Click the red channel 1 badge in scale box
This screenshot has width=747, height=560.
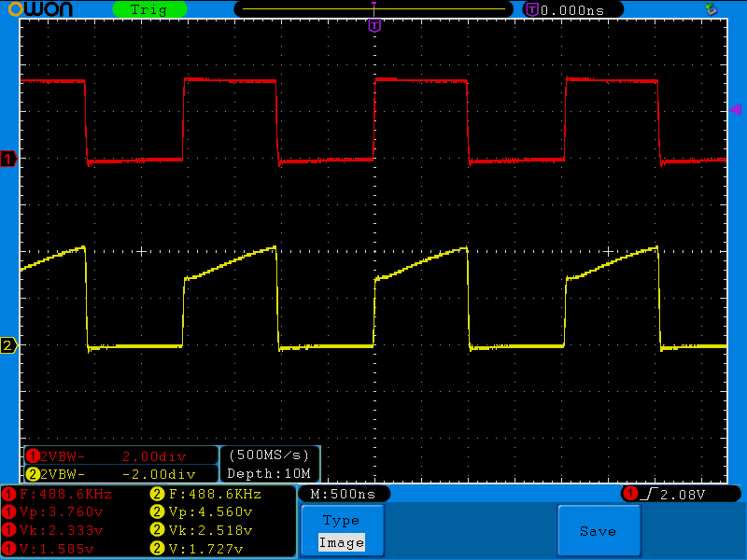point(33,456)
